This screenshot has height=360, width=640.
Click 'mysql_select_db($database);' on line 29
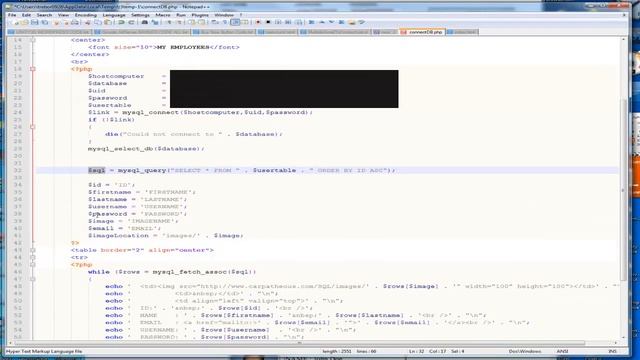tap(146, 149)
